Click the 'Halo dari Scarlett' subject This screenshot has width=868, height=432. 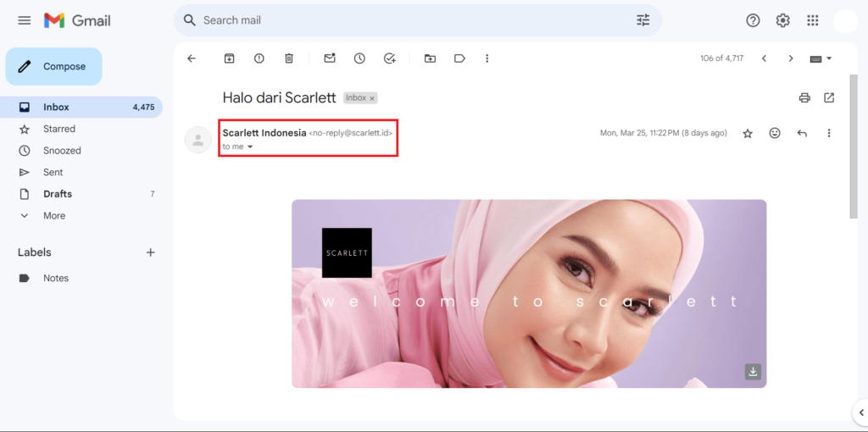pos(279,98)
